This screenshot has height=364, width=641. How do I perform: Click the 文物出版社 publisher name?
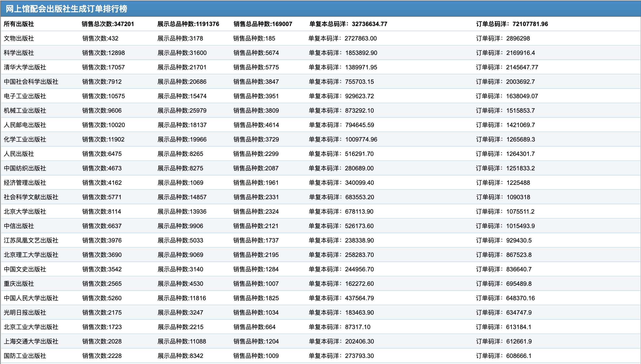(19, 38)
